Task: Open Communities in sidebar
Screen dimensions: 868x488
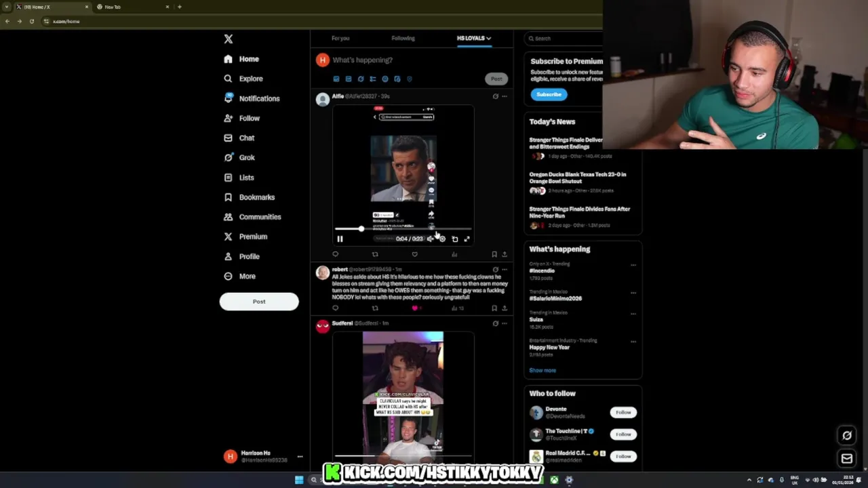Action: (252, 217)
